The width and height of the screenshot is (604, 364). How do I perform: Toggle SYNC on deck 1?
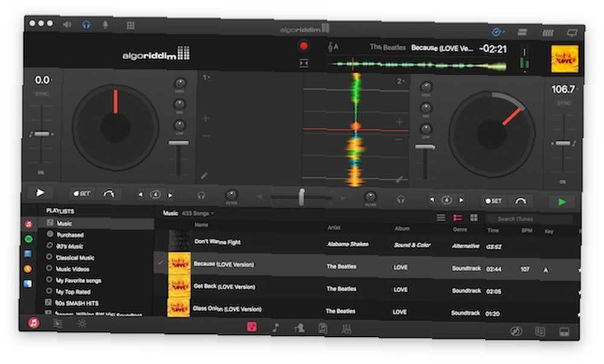42,94
